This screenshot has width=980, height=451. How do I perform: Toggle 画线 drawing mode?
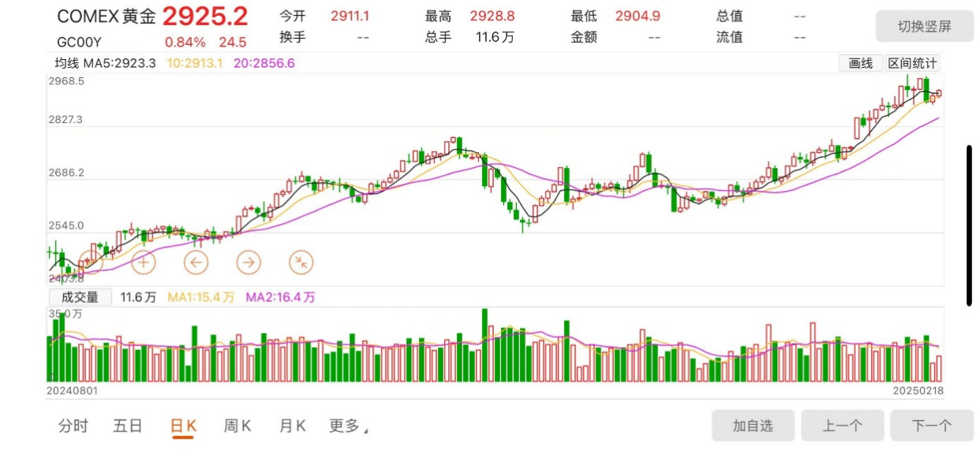point(860,64)
